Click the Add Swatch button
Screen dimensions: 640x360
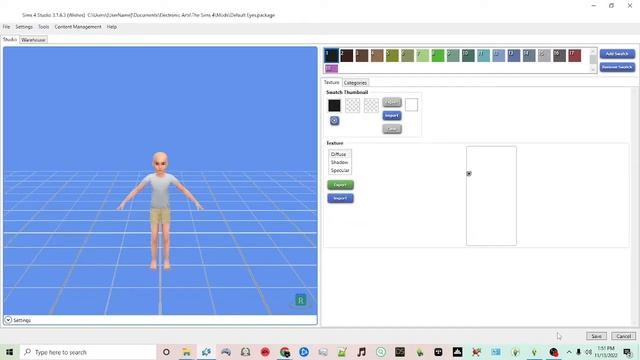pyautogui.click(x=617, y=53)
